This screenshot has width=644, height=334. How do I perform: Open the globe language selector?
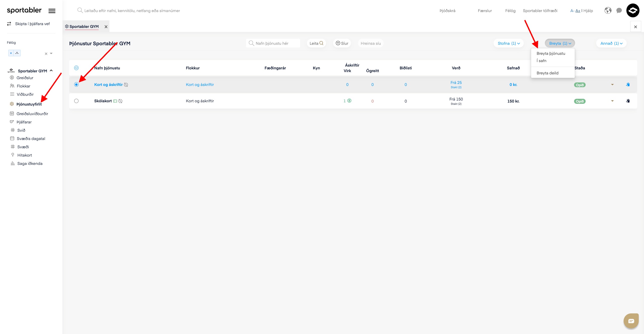coord(608,11)
